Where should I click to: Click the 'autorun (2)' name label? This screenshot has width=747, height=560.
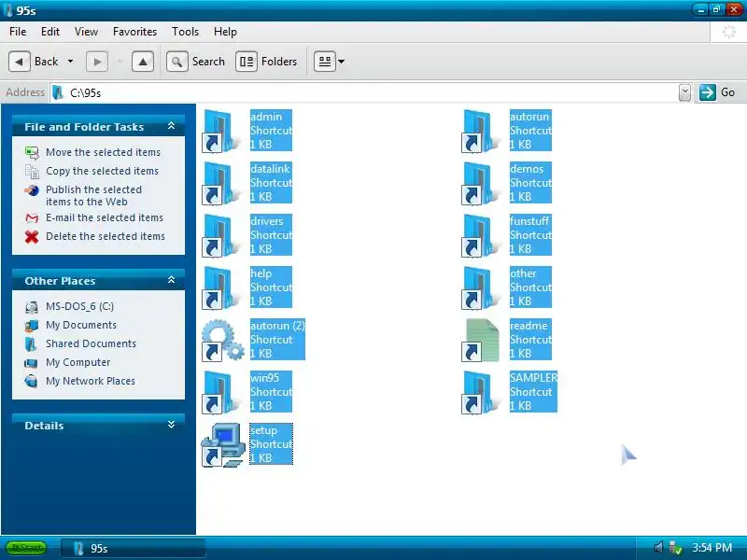(277, 326)
